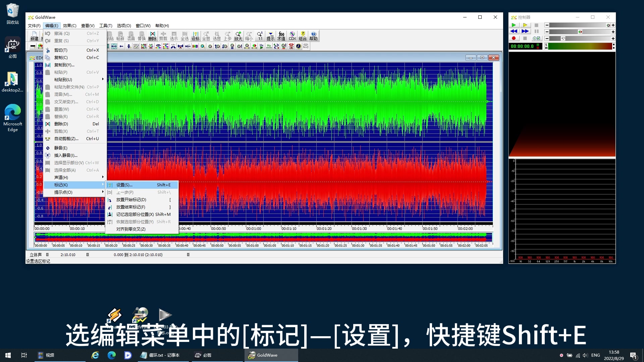This screenshot has width=644, height=362.
Task: Open help via the 帮助 toolbar icon
Action: coord(314,36)
